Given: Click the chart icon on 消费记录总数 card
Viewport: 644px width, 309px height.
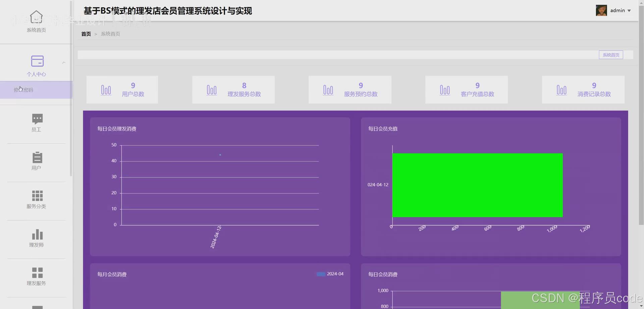Looking at the screenshot, I should click(561, 90).
